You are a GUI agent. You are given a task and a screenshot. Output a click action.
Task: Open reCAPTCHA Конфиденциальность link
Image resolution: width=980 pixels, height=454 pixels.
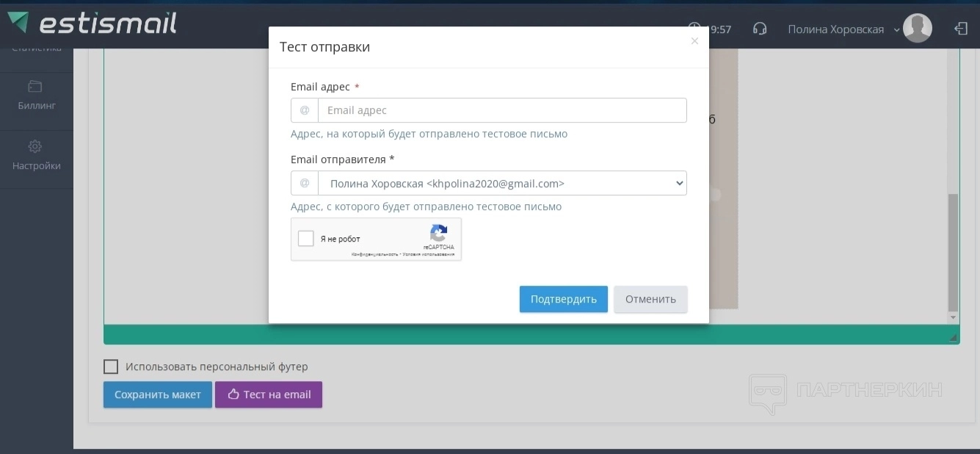tap(374, 254)
